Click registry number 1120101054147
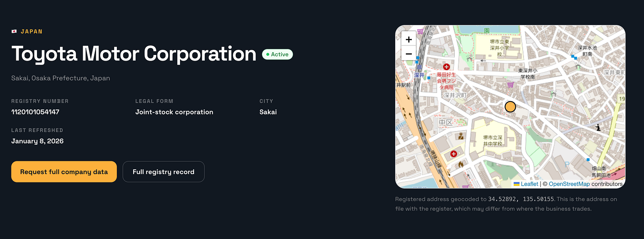The height and width of the screenshot is (239, 644). (35, 112)
